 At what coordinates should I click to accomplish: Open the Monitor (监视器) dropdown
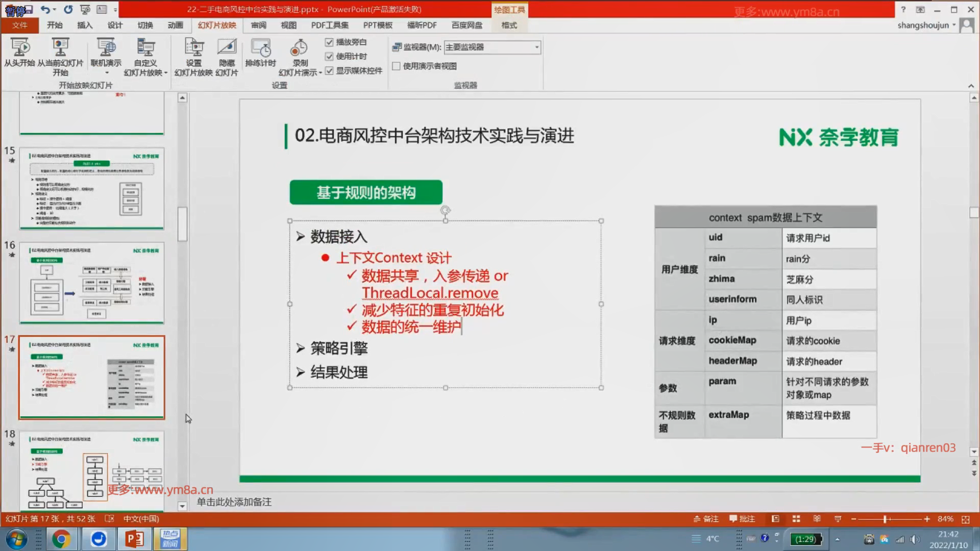(536, 47)
